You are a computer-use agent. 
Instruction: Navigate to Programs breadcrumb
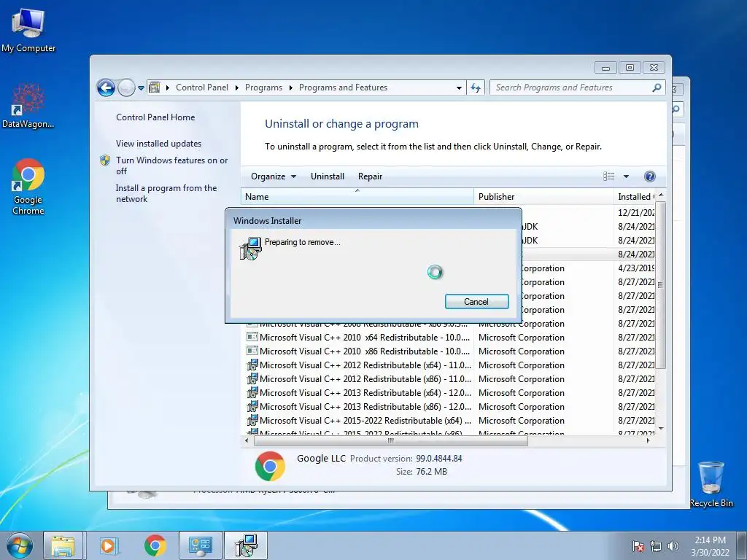coord(263,87)
